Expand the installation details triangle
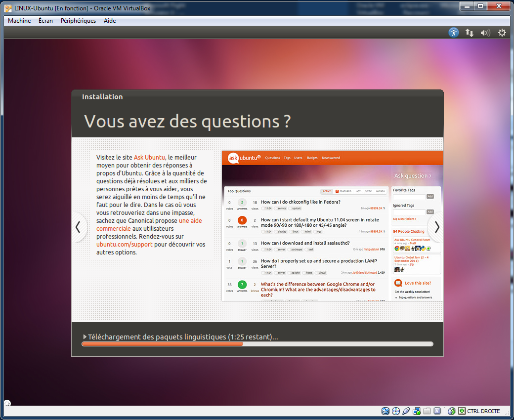This screenshot has height=420, width=514. (85, 337)
